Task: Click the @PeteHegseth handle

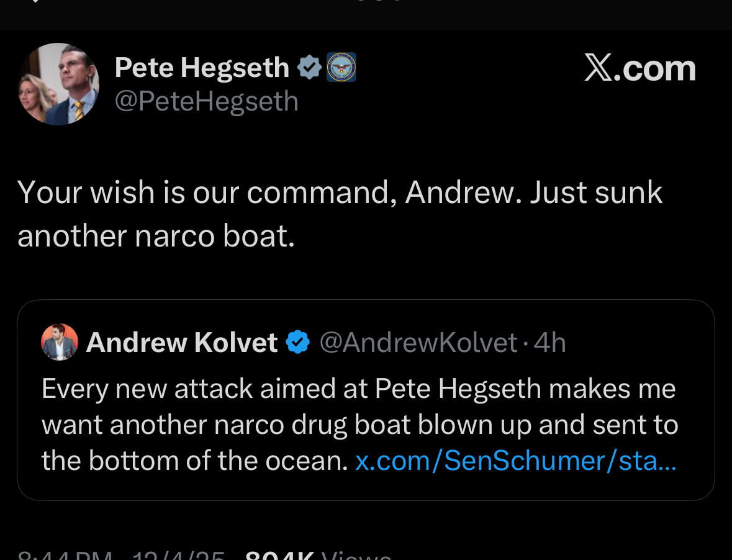Action: [206, 101]
